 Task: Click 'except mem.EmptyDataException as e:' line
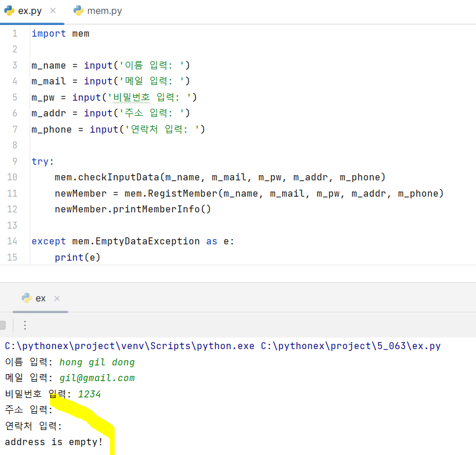coord(133,241)
